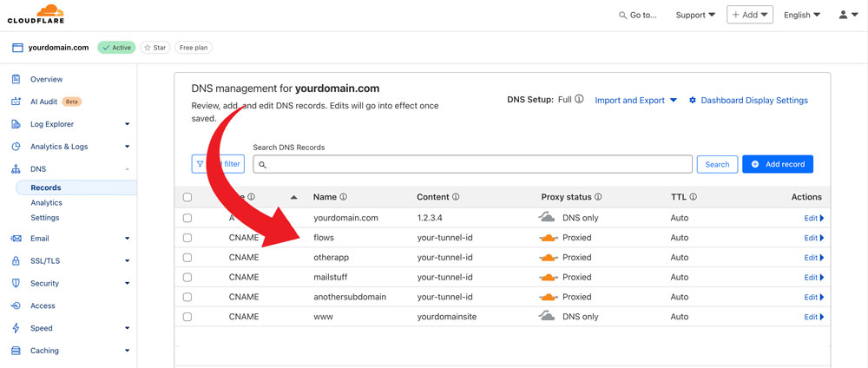The height and width of the screenshot is (368, 868).
Task: Click the info icon beside Name header
Action: [x=343, y=197]
